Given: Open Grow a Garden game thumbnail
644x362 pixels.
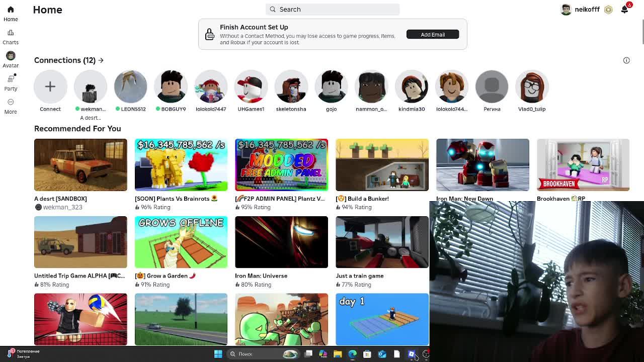Looking at the screenshot, I should (181, 242).
